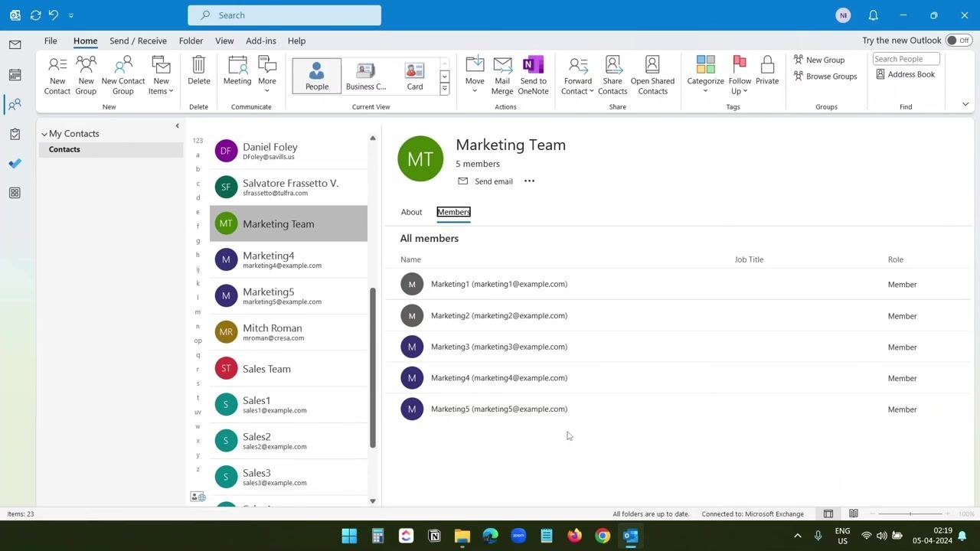Delete the selected contact
980x551 pixels.
pyautogui.click(x=198, y=70)
